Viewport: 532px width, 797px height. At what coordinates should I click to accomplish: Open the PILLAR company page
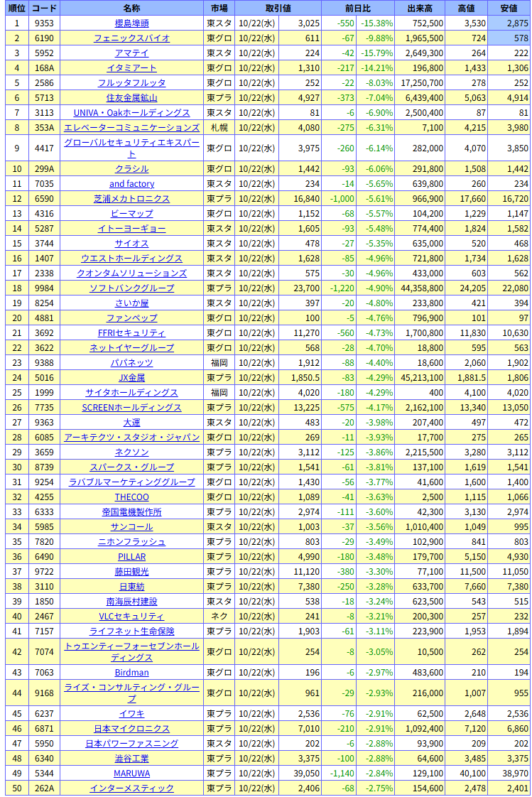coord(131,557)
